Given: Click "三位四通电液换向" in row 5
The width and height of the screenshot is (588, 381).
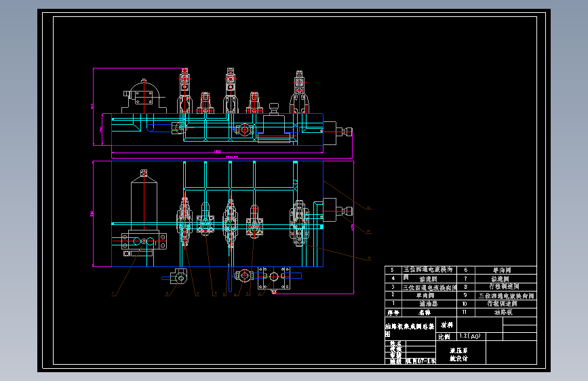Looking at the screenshot, I should coord(428,270).
